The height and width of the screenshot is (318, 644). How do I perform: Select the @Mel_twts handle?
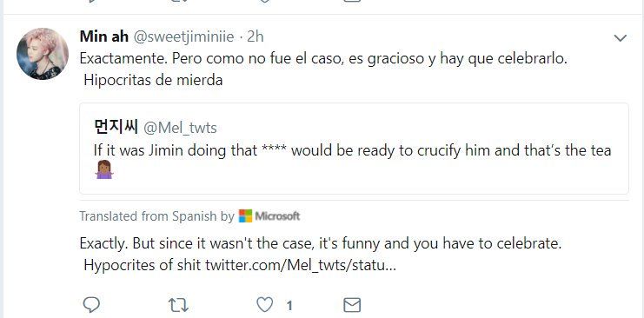[x=180, y=129]
